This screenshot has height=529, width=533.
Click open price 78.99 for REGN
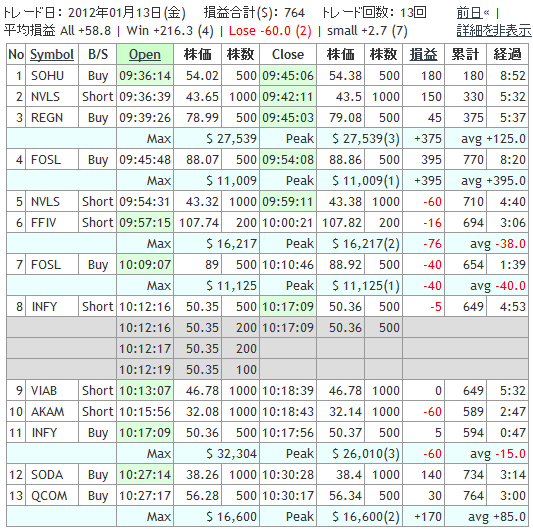click(197, 118)
